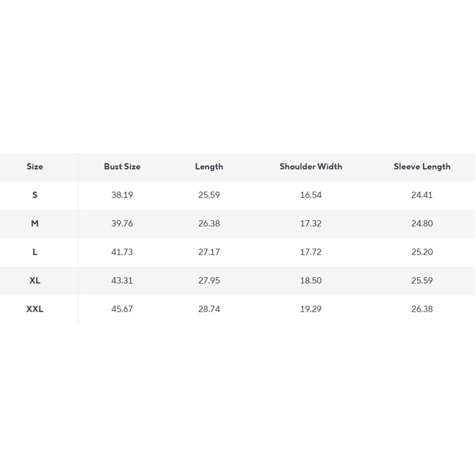The image size is (476, 476).
Task: Select the Bust Size column header
Action: 122,167
